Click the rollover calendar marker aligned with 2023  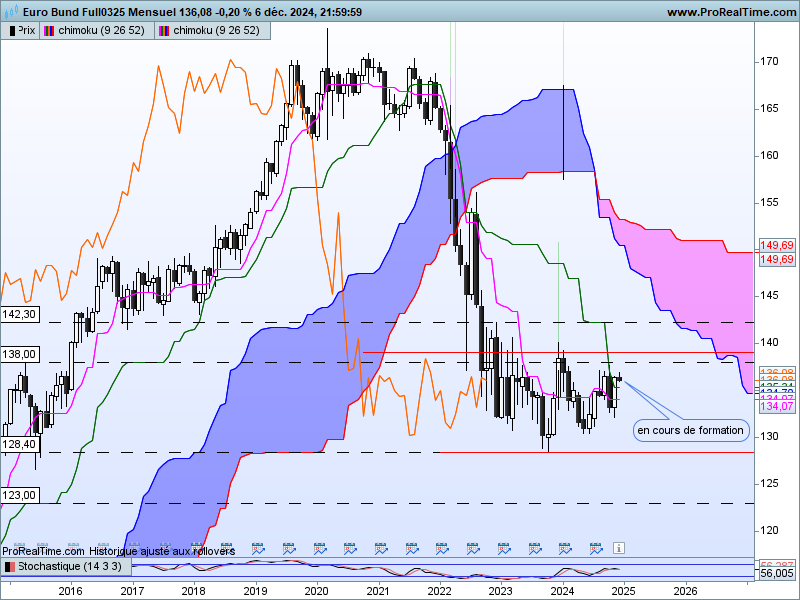504,548
